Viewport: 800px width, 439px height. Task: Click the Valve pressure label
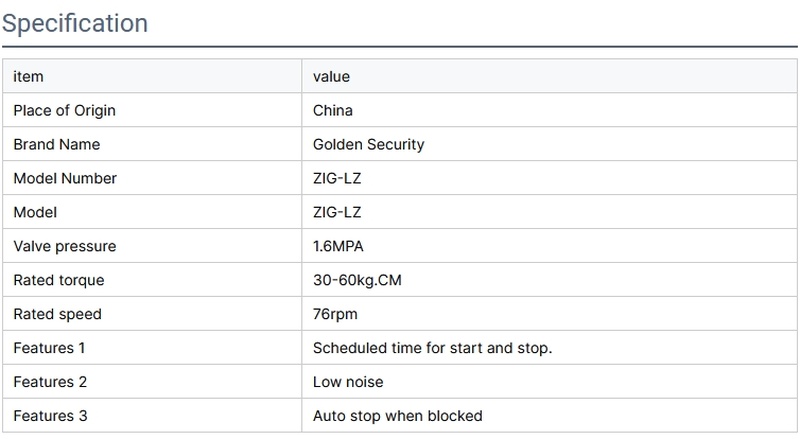64,246
